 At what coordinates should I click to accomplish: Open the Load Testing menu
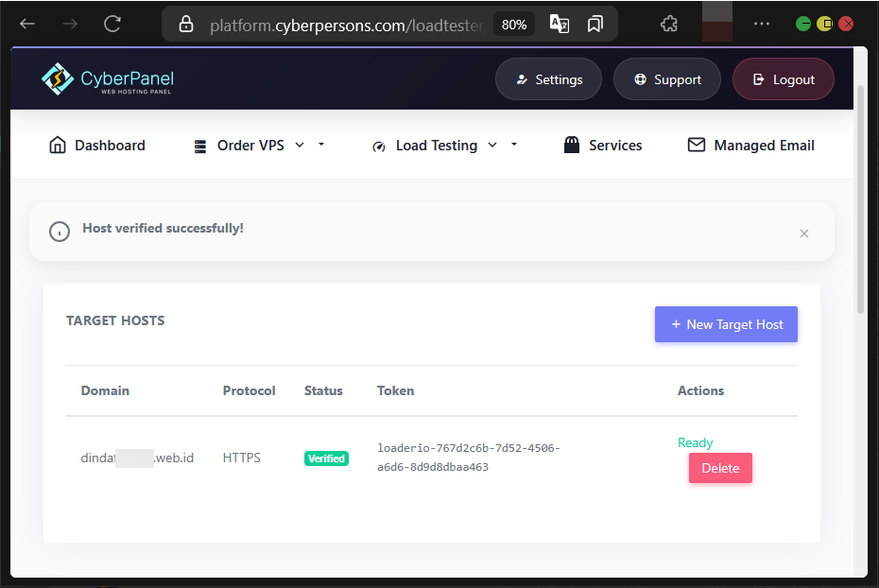pos(436,146)
